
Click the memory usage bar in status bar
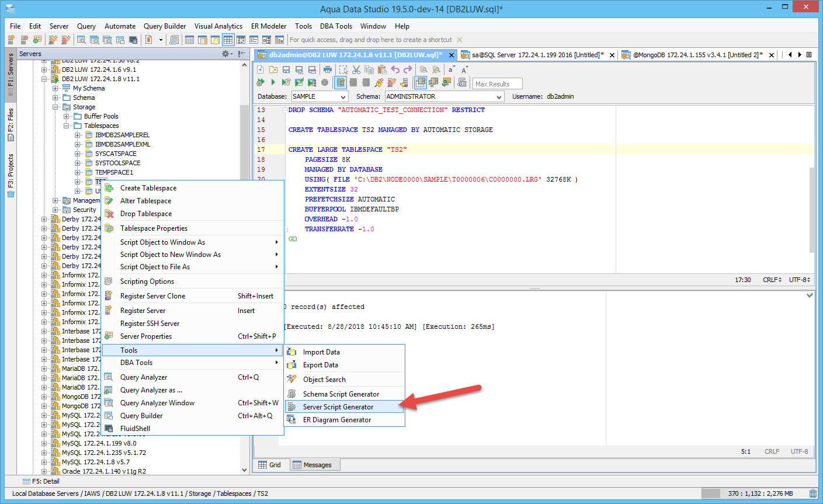(x=753, y=493)
